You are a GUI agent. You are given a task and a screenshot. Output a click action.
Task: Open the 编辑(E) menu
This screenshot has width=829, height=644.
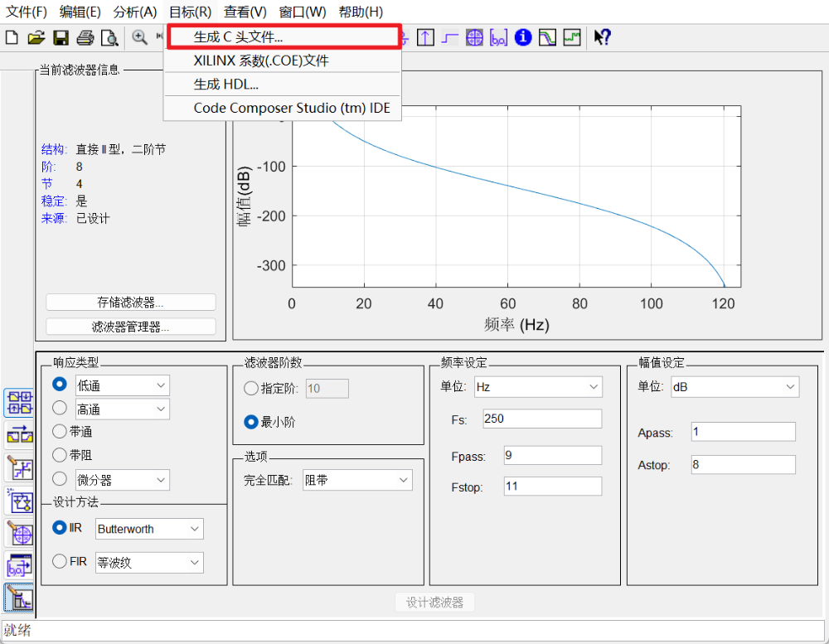point(80,12)
